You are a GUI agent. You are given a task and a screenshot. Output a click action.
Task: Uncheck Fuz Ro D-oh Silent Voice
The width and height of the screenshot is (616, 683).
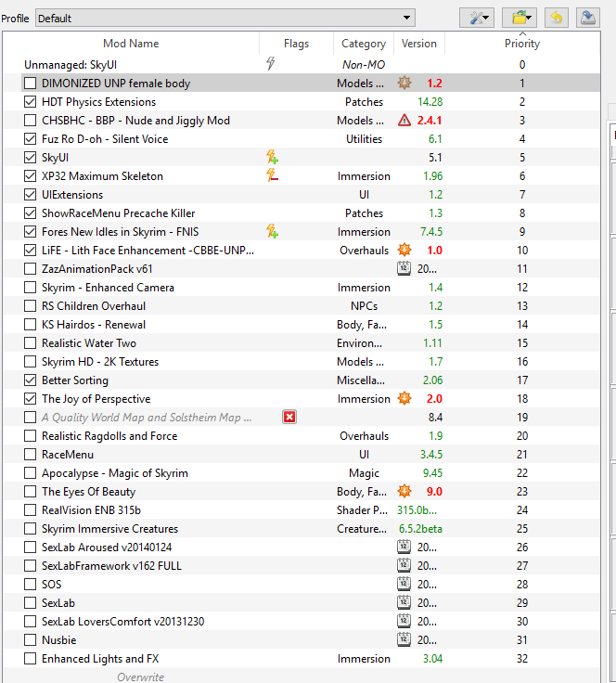[30, 138]
